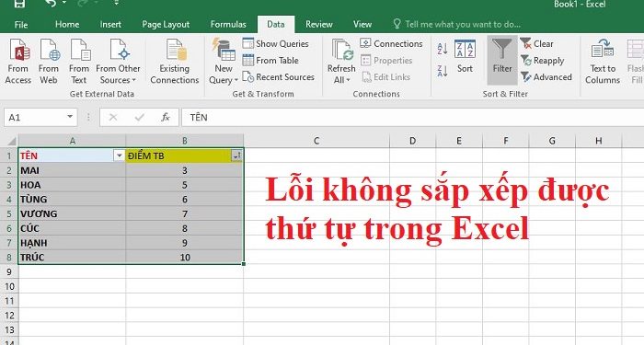Open From Other Sources dropdown
644x345 pixels.
click(119, 62)
